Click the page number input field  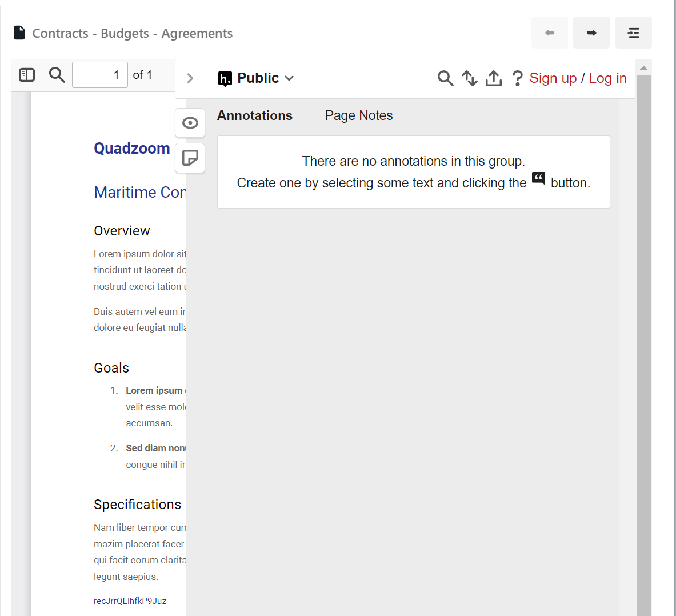click(100, 75)
